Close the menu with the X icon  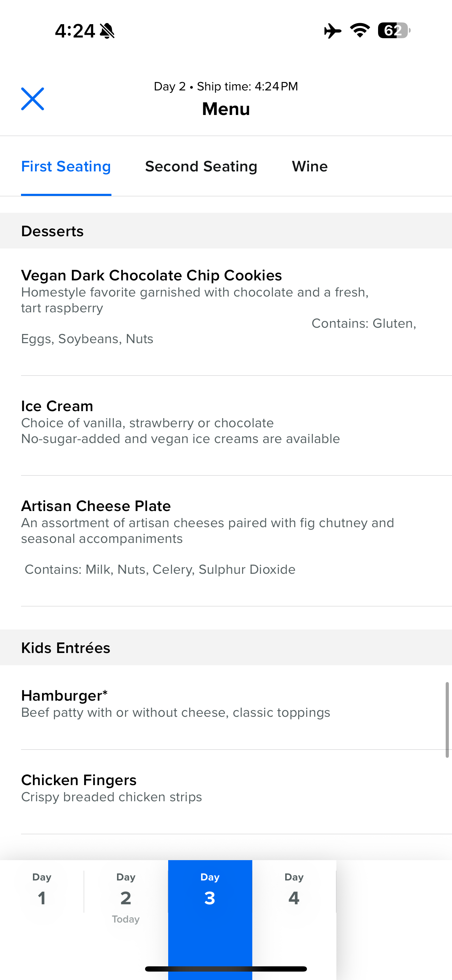point(32,99)
